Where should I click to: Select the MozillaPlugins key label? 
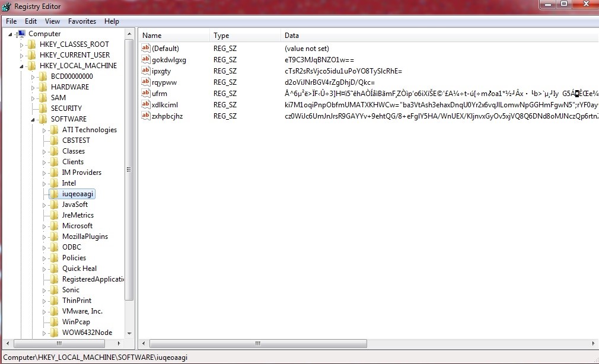pos(85,237)
